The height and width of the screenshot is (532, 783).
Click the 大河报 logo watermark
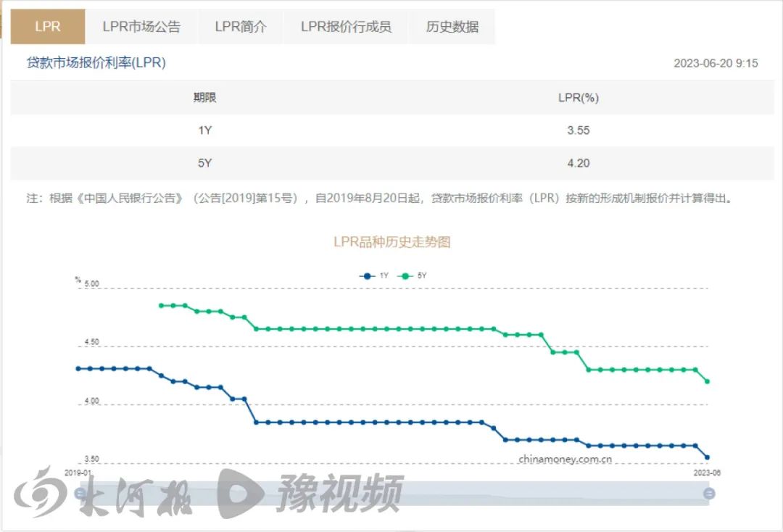(x=101, y=491)
